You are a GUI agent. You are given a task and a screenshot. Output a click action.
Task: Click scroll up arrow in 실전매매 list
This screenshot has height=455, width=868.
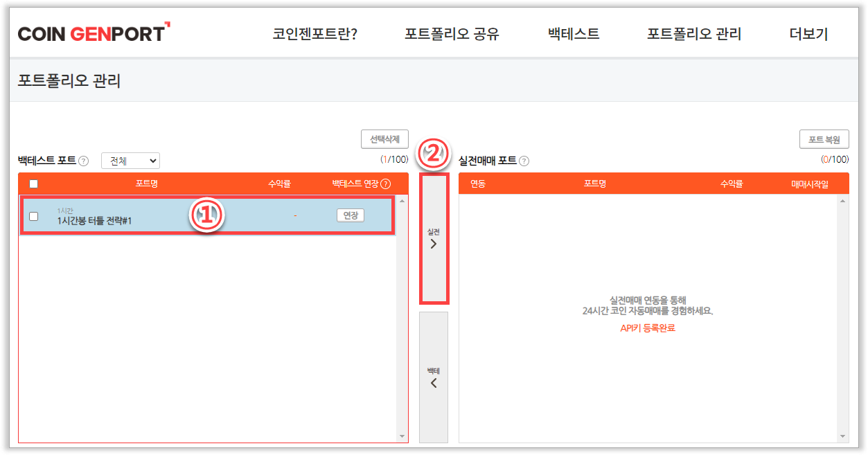842,202
